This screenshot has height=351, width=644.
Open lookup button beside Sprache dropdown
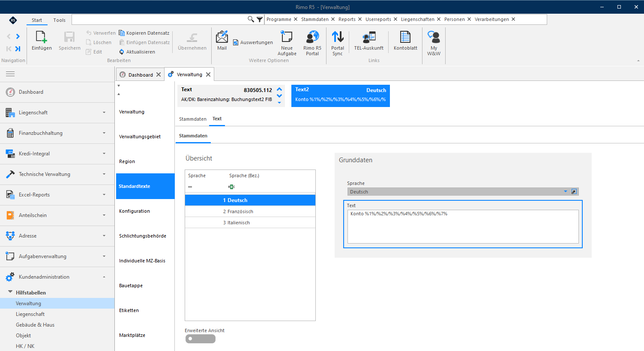[574, 192]
